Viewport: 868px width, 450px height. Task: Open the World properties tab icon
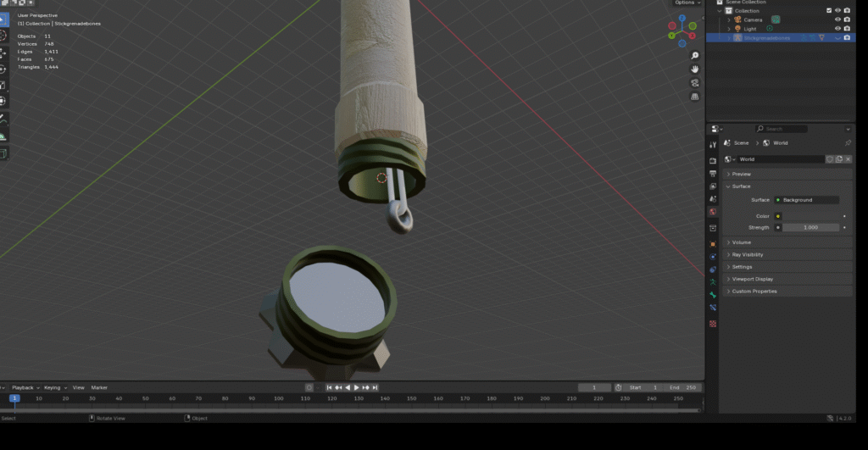pyautogui.click(x=713, y=211)
